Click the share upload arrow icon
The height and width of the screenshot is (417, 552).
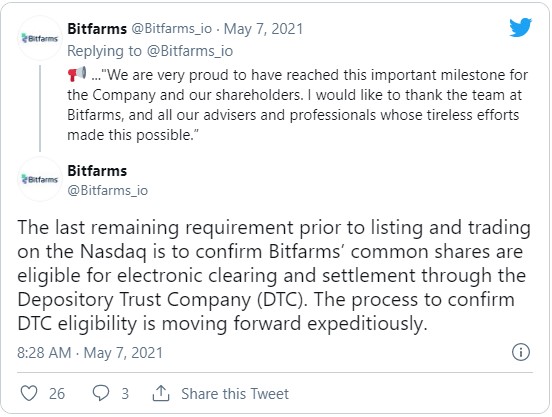[x=161, y=393]
